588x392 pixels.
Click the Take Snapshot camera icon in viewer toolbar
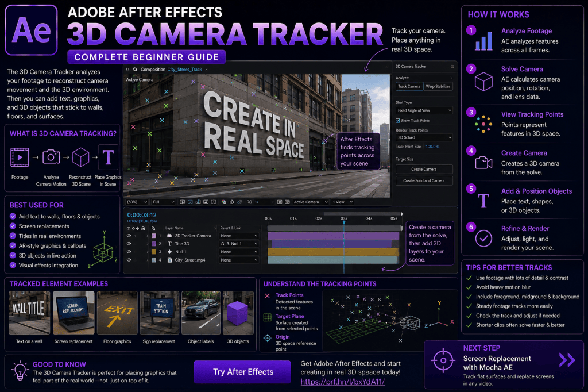pos(198,202)
